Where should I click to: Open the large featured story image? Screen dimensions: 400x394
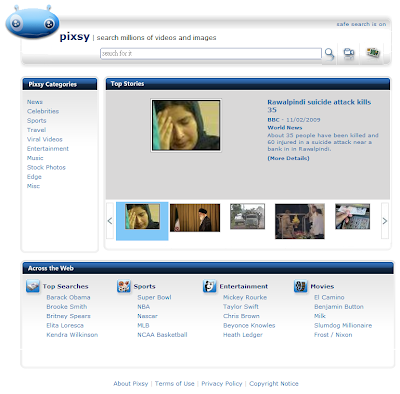click(x=186, y=125)
